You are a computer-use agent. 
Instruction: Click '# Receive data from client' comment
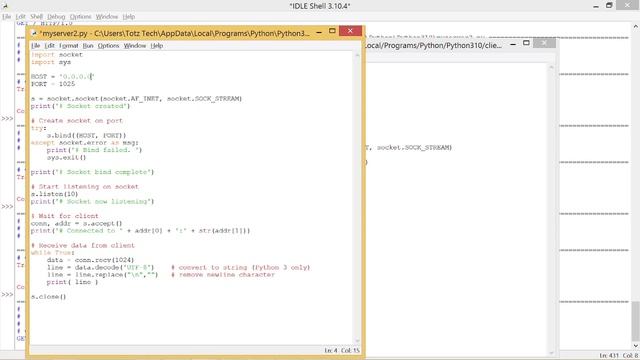[82, 246]
